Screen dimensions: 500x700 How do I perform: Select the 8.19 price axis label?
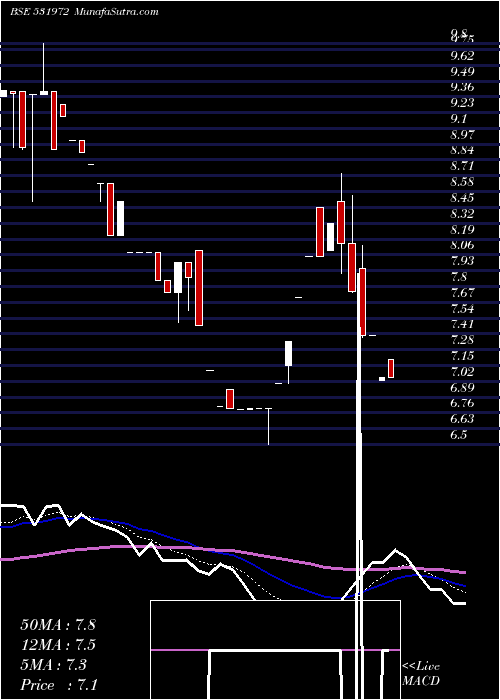click(x=462, y=230)
